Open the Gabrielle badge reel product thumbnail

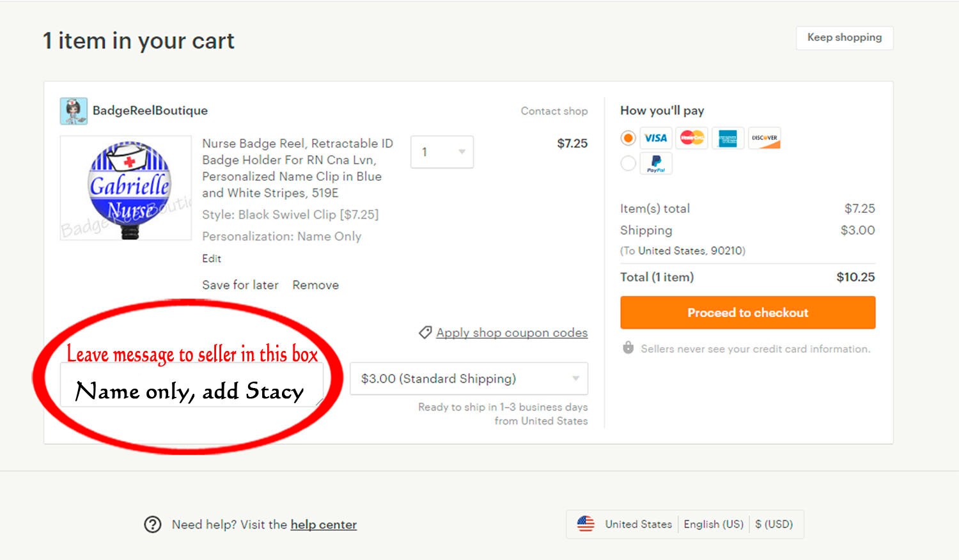[x=126, y=188]
